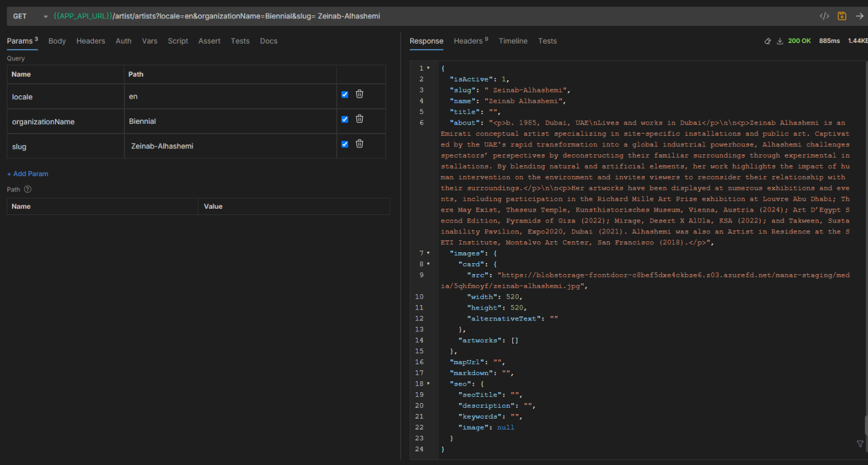Open the Timeline tab
This screenshot has height=465, width=868.
(513, 41)
